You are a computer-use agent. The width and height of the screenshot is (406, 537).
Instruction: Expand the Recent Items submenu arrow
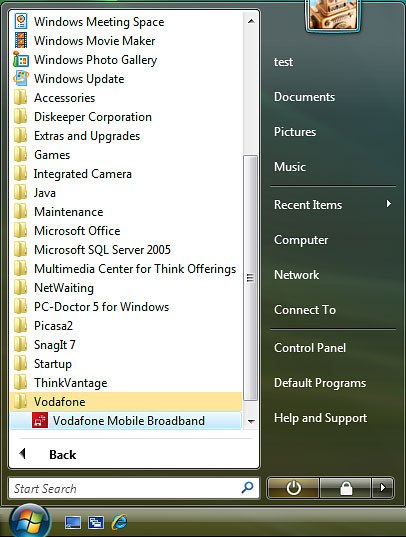point(388,204)
